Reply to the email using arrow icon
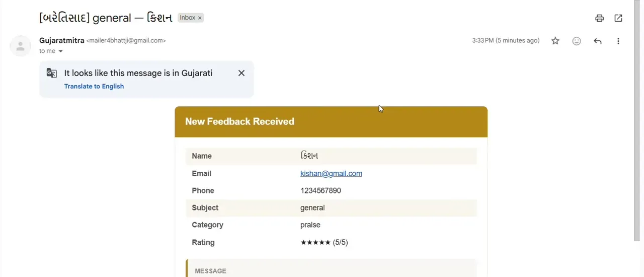 [x=598, y=41]
